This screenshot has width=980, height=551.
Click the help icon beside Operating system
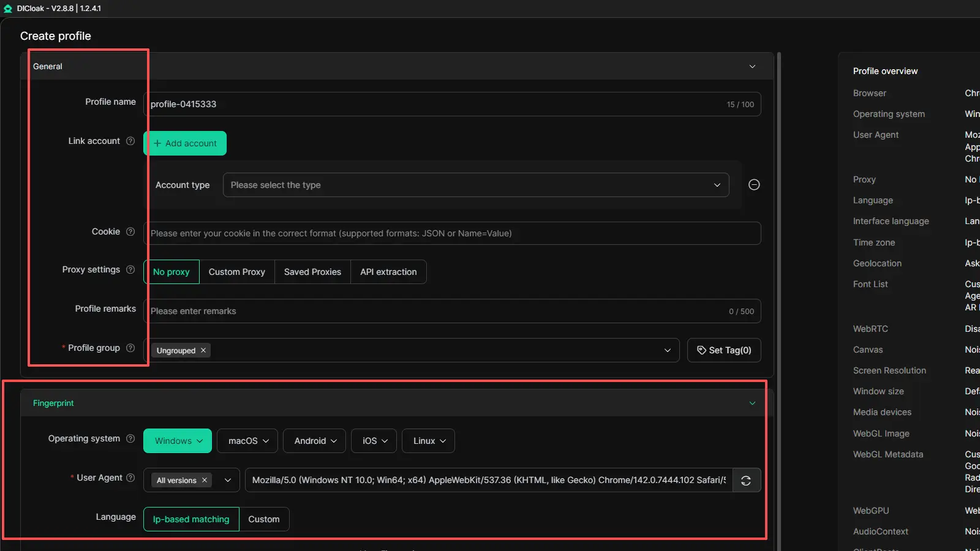(x=130, y=438)
